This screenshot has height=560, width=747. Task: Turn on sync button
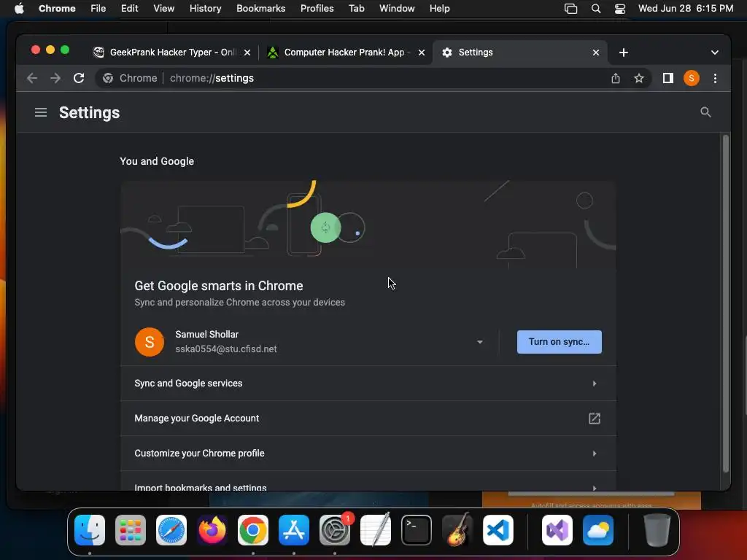(559, 342)
